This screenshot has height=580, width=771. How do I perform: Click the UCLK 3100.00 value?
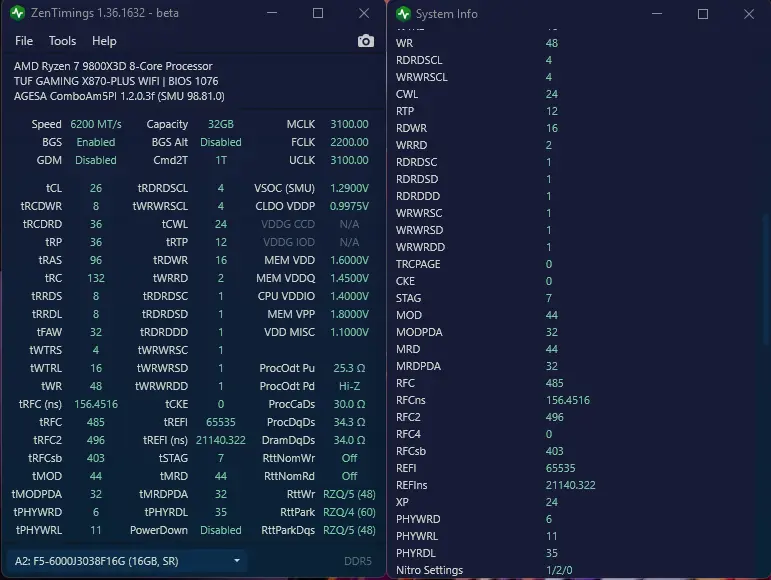[x=349, y=160]
